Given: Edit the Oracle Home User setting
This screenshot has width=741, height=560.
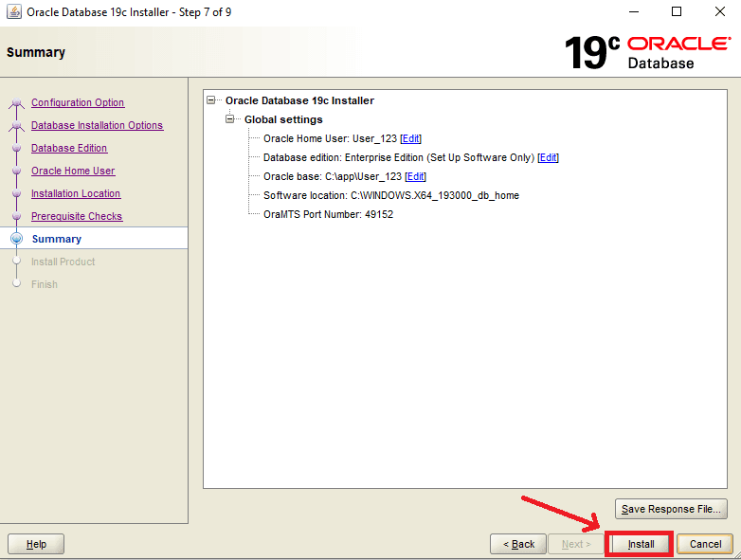Looking at the screenshot, I should 411,138.
